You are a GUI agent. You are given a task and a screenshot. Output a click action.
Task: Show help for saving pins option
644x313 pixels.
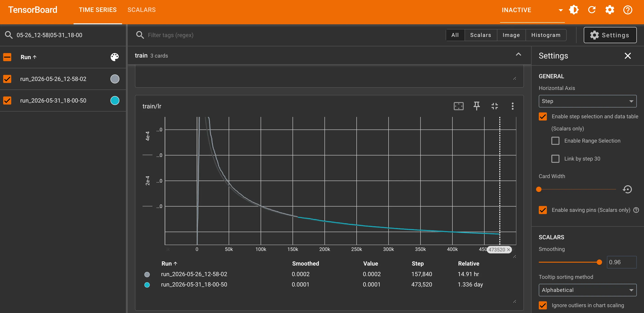[636, 210]
